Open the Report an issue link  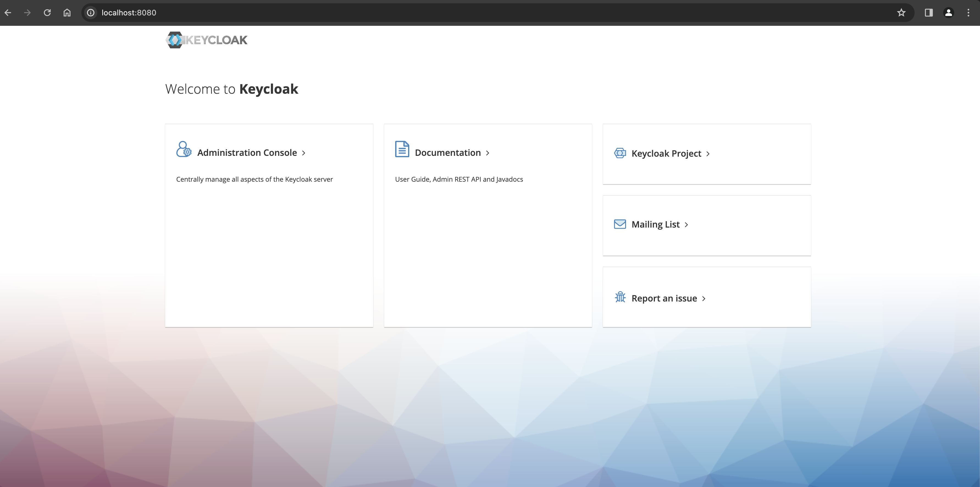664,299
